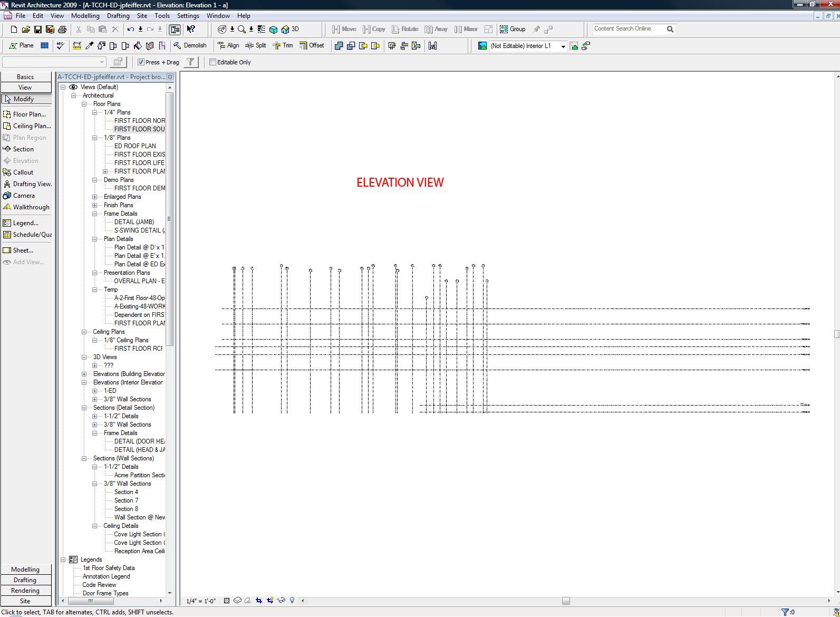Click the spell check ABC icon

[x=60, y=46]
